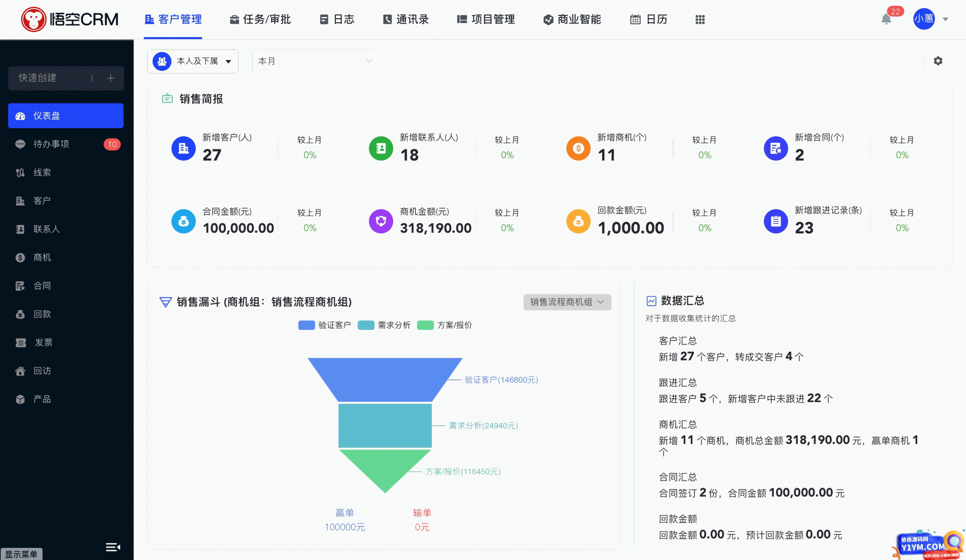The height and width of the screenshot is (560, 966).
Task: Toggle the 需求分析 legend swatch
Action: [366, 325]
